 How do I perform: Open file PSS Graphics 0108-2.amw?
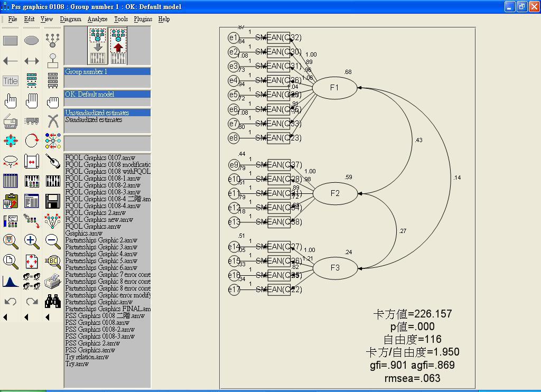pos(100,329)
